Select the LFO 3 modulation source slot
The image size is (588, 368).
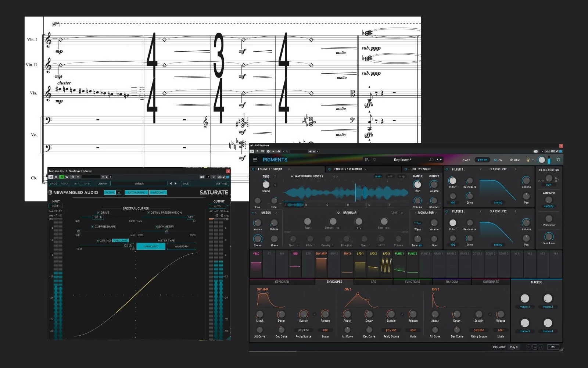[386, 264]
